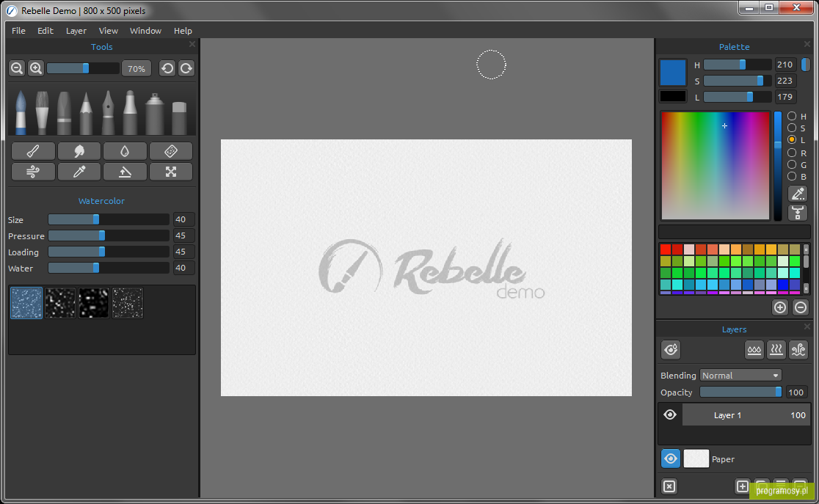Click the Paper texture thumbnail

point(696,459)
